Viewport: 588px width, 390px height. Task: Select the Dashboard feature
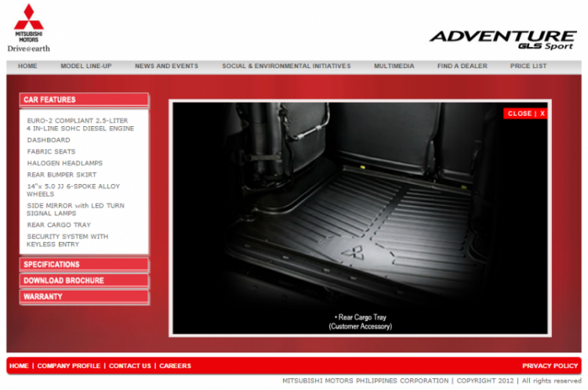click(x=49, y=140)
